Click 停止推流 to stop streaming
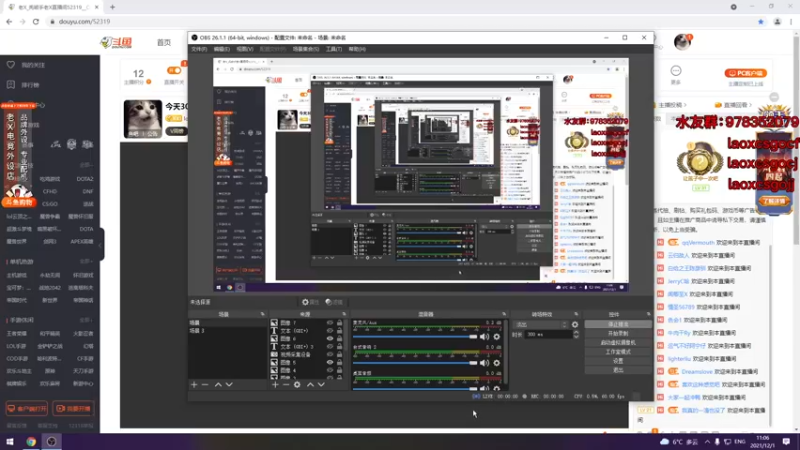 618,324
